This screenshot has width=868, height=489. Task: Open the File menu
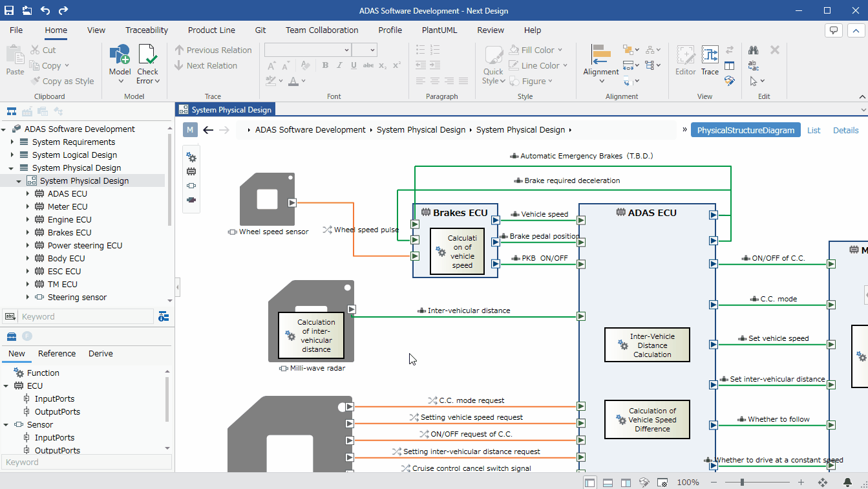(16, 30)
